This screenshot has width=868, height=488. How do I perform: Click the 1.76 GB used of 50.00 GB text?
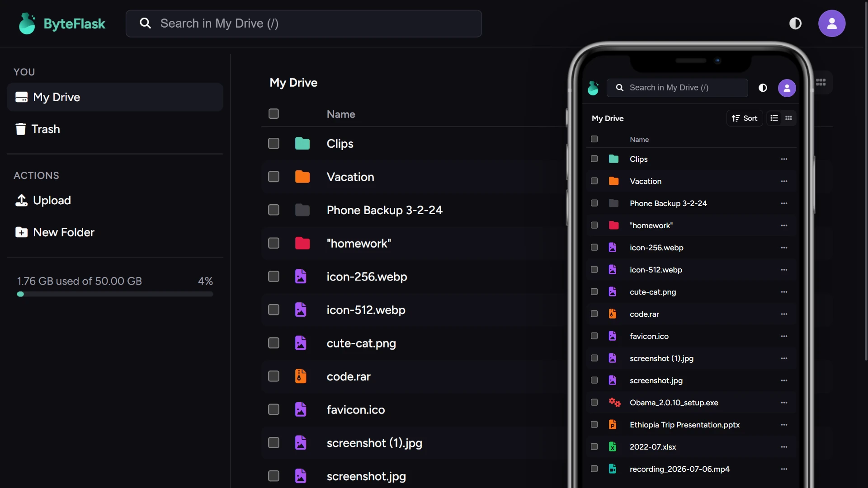(80, 281)
